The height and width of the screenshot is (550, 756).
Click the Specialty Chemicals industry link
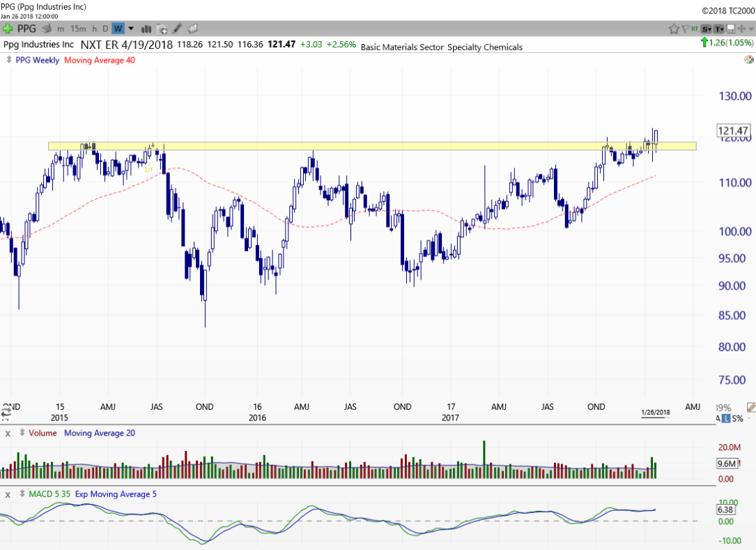pos(485,47)
